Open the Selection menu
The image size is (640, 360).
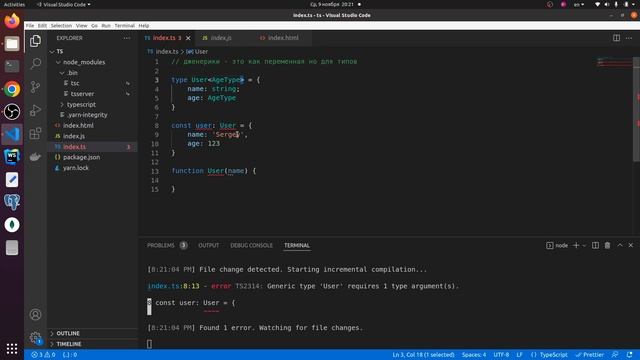click(61, 25)
